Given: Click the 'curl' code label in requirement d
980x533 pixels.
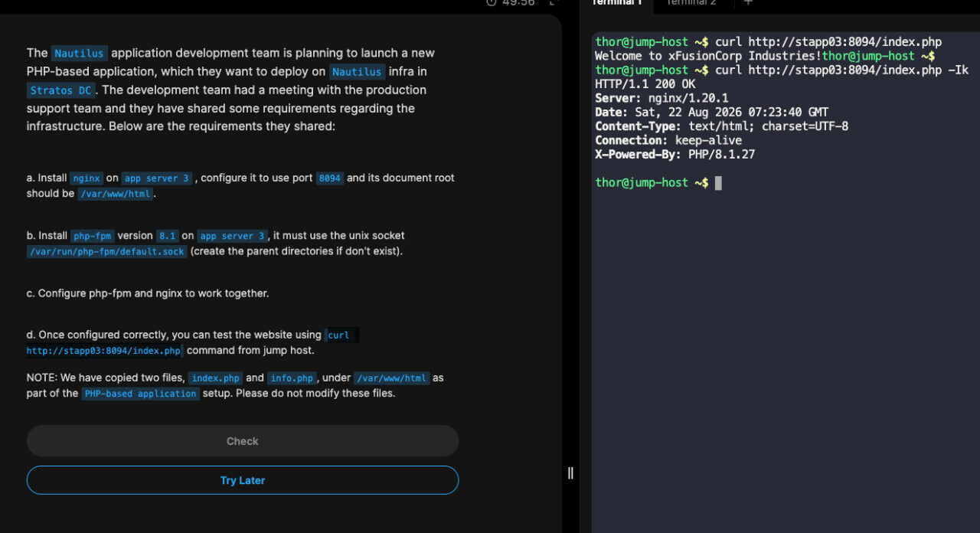Looking at the screenshot, I should point(338,335).
